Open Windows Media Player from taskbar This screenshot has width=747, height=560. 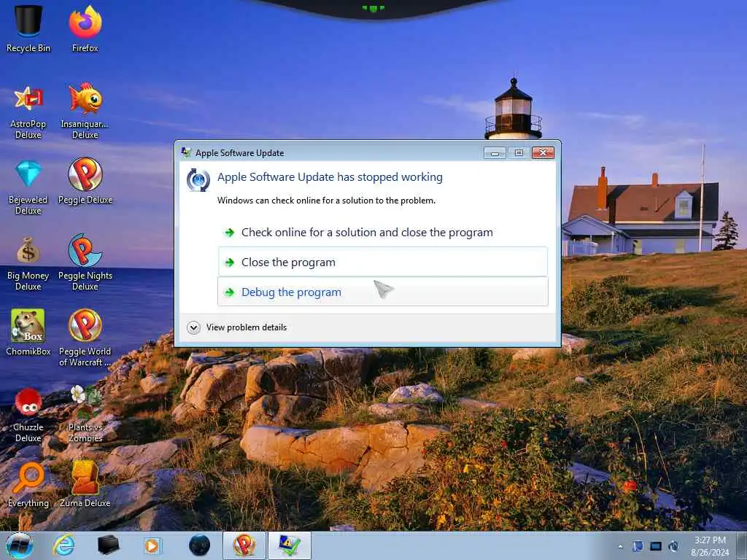click(x=153, y=545)
